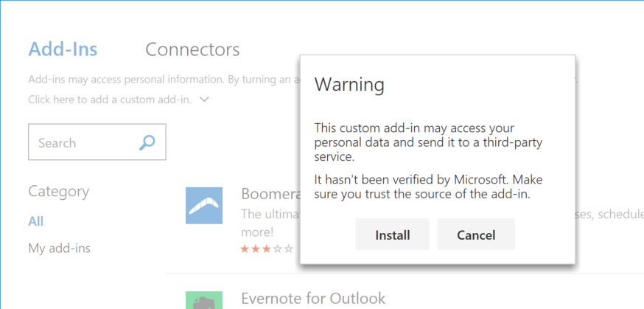Focus the Search text field
Screen dimensions: 644x309
point(81,142)
